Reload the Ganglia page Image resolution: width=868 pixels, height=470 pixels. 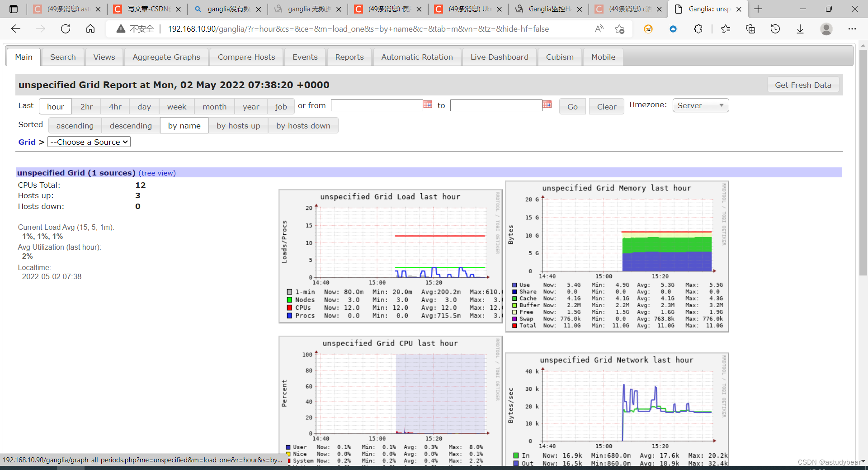[66, 29]
